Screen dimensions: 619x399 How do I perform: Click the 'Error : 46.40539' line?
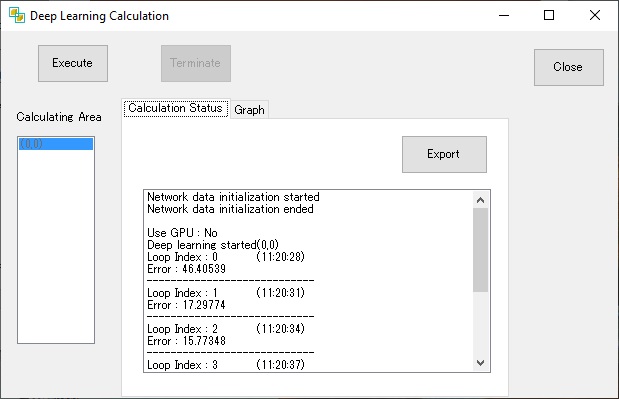point(186,269)
